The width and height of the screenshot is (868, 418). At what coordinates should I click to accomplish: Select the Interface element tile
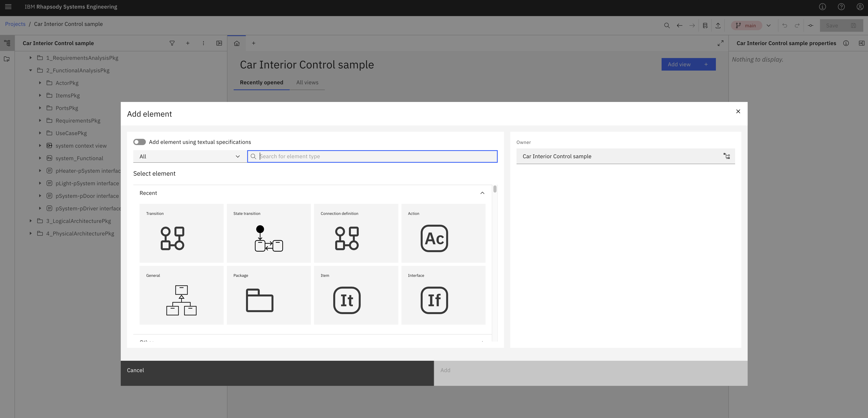point(443,295)
